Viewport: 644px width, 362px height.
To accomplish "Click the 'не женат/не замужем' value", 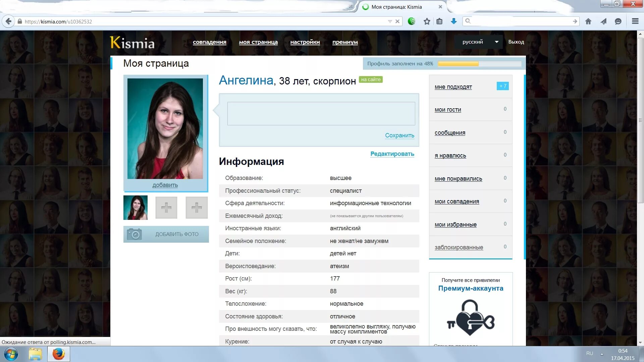I will click(359, 241).
